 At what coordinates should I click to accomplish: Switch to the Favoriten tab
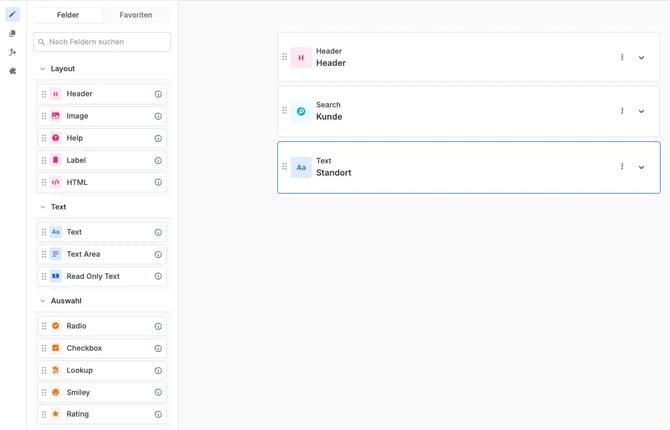(x=136, y=15)
